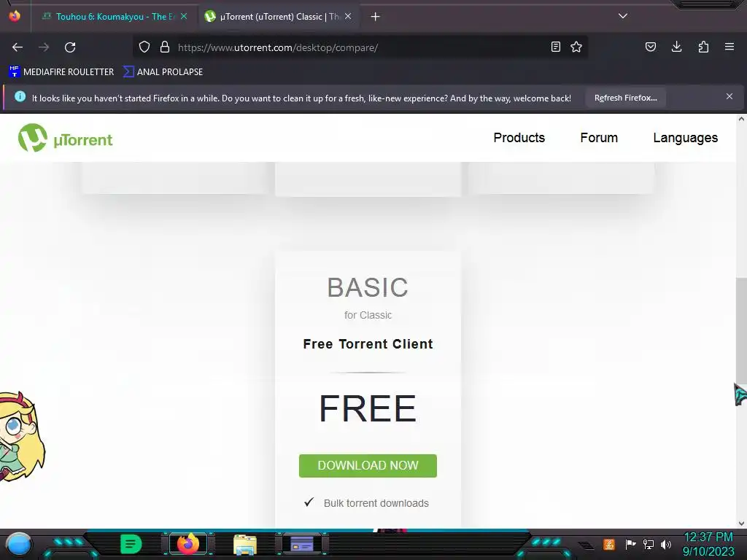Open the purple window app on taskbar

tap(301, 544)
